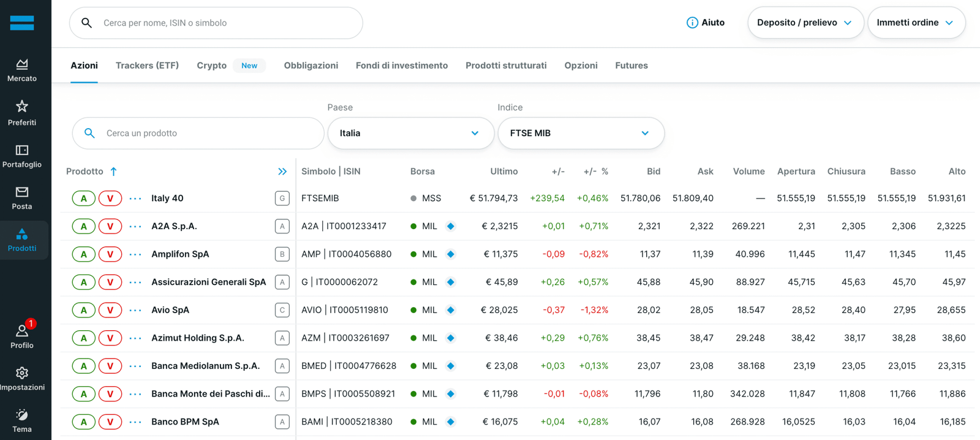Click the Tema theme icon

[22, 415]
